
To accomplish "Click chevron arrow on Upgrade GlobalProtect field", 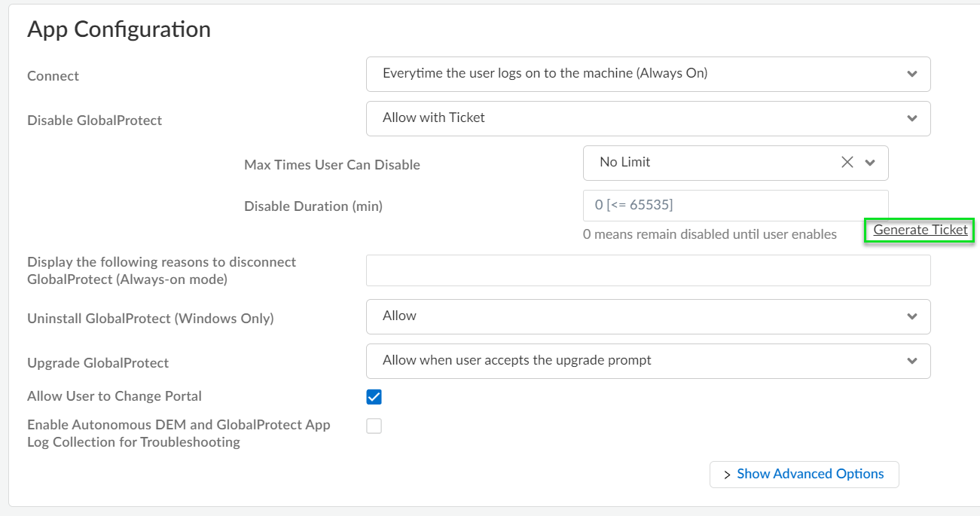I will pos(912,362).
